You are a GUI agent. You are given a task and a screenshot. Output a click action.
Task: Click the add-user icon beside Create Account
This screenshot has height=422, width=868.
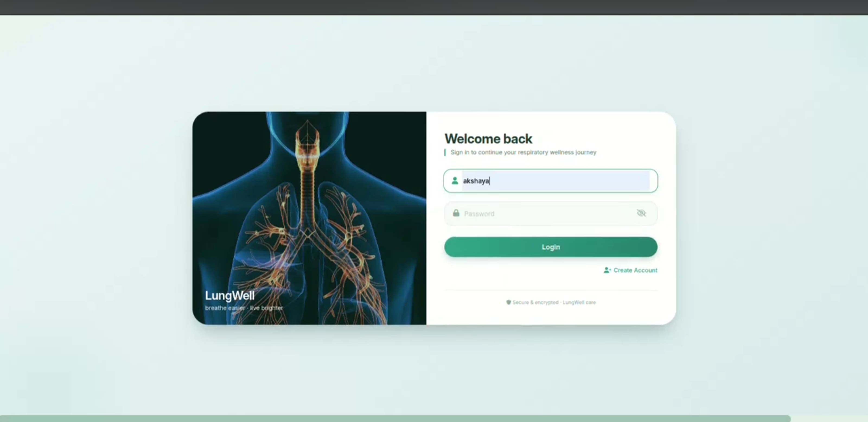pyautogui.click(x=607, y=270)
